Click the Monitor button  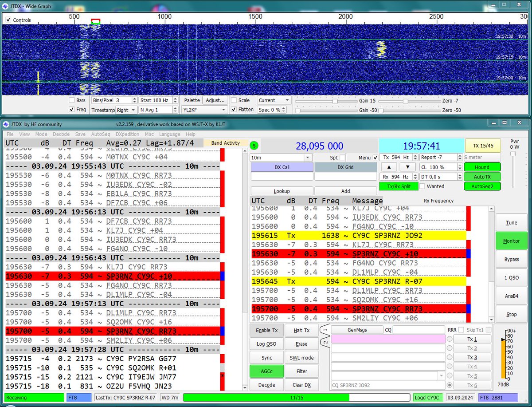pyautogui.click(x=511, y=241)
